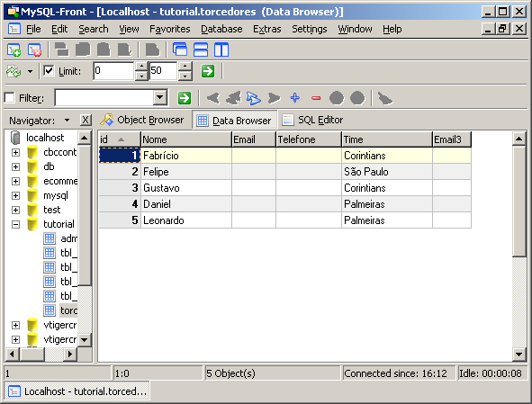Click the delete record minus icon
The image size is (532, 404).
pyautogui.click(x=316, y=98)
